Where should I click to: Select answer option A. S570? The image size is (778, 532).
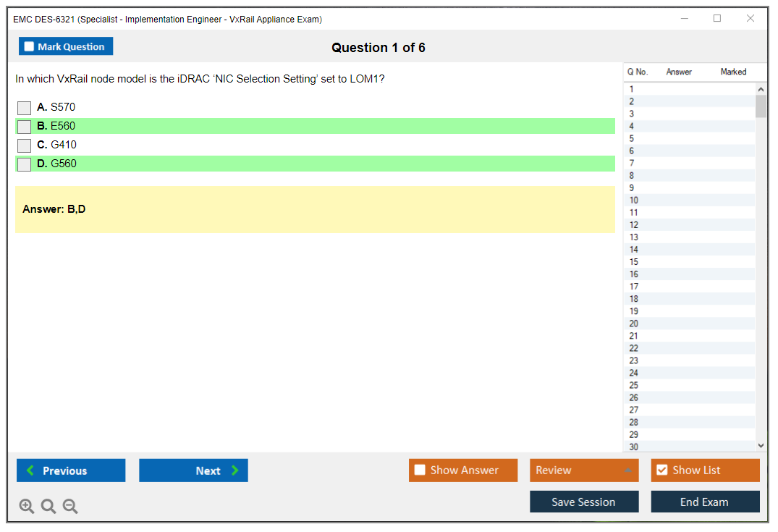click(x=25, y=108)
